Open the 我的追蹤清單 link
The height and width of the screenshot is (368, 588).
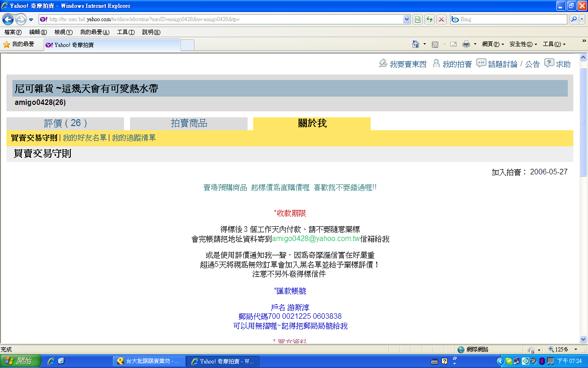(134, 138)
